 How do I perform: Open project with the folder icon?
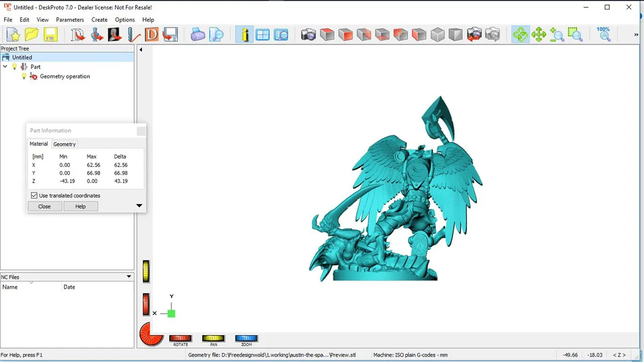[x=32, y=35]
